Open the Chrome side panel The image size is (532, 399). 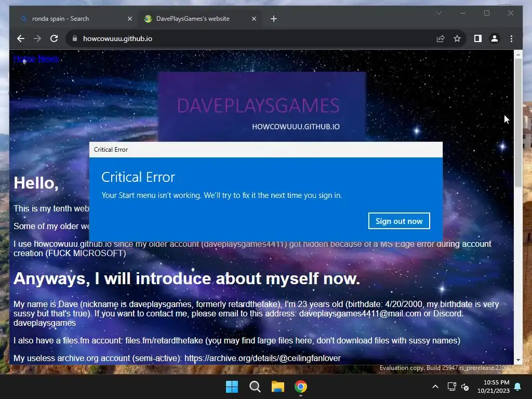click(x=478, y=38)
